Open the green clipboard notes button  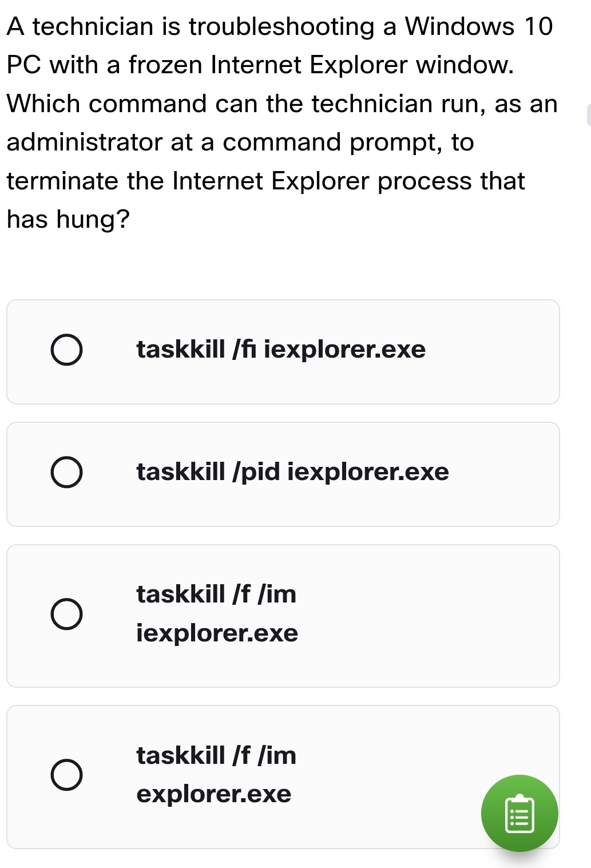tap(519, 812)
